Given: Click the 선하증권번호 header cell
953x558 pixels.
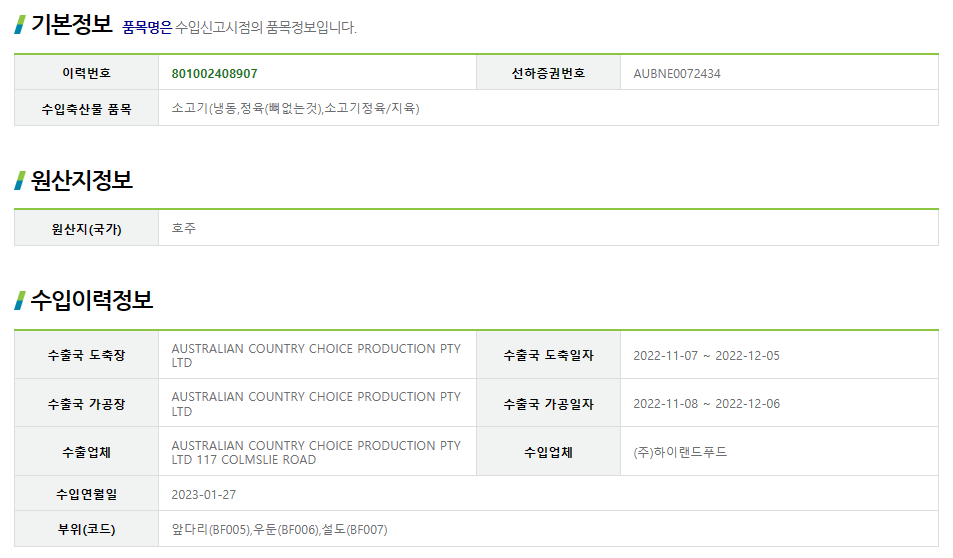Looking at the screenshot, I should [x=548, y=73].
